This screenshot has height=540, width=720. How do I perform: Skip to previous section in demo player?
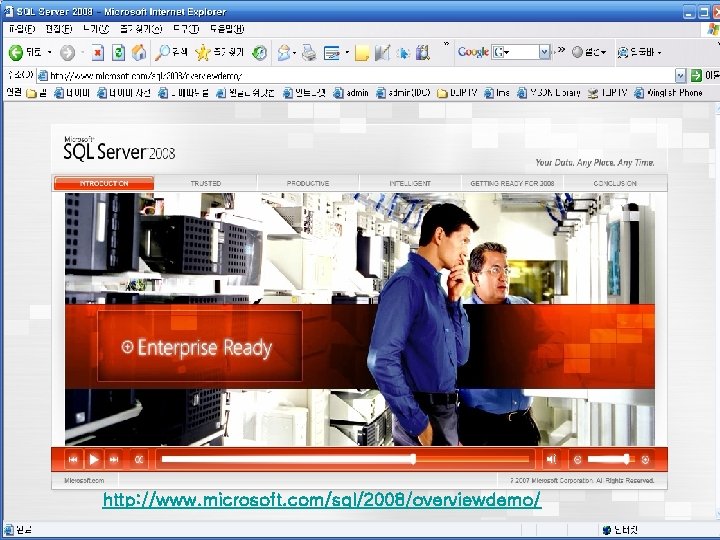(73, 459)
